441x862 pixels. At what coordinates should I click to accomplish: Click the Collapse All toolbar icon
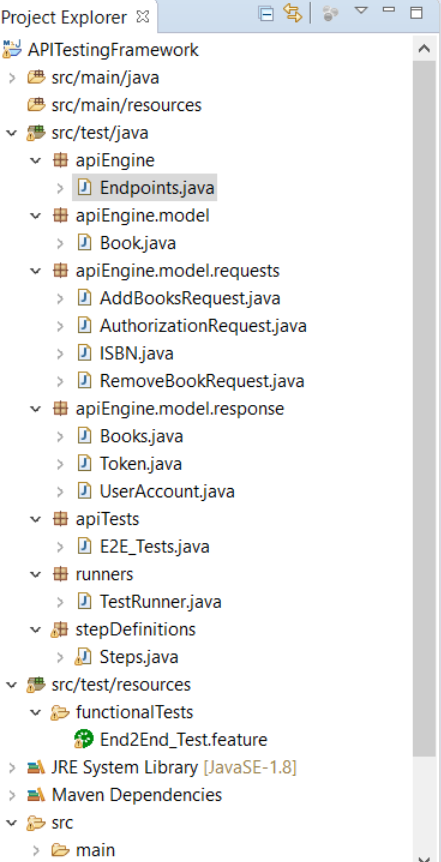[x=266, y=14]
